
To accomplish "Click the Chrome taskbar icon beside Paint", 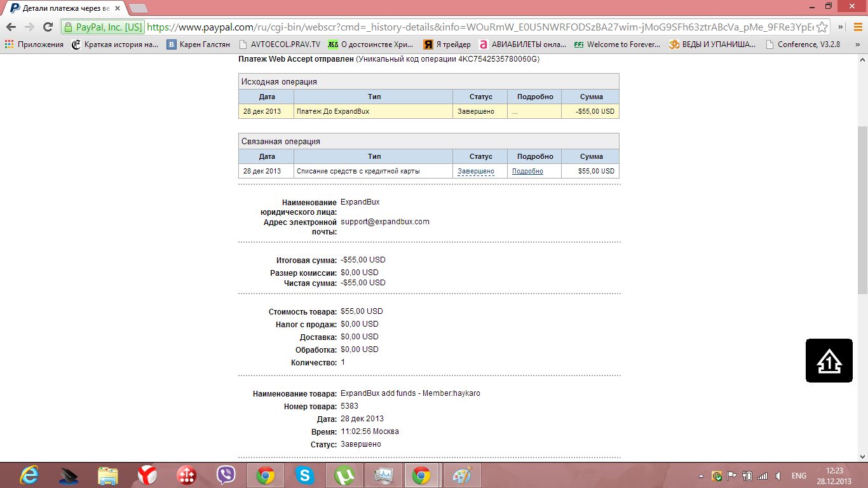I will 422,475.
